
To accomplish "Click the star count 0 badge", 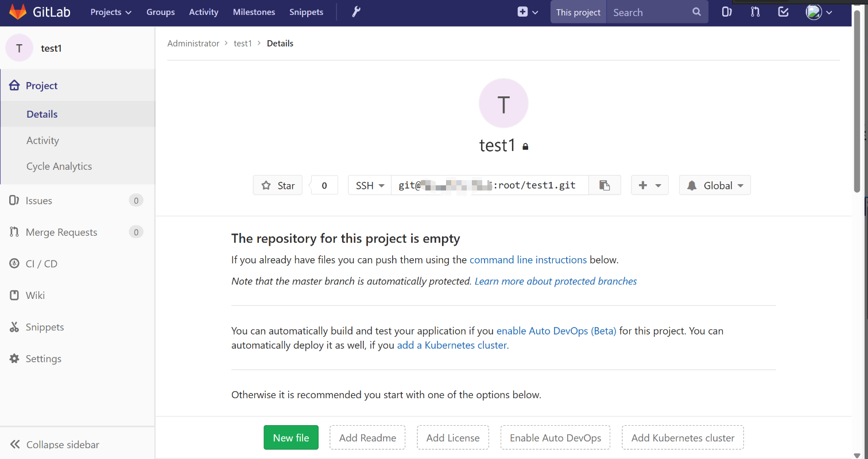I will point(324,185).
